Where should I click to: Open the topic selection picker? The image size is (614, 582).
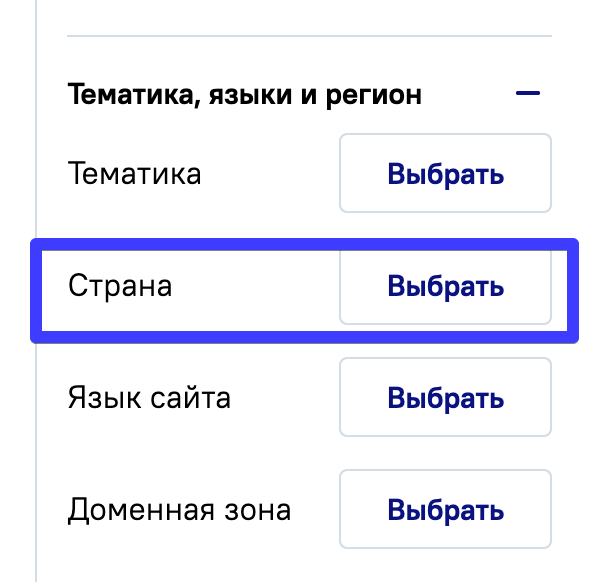(x=445, y=174)
